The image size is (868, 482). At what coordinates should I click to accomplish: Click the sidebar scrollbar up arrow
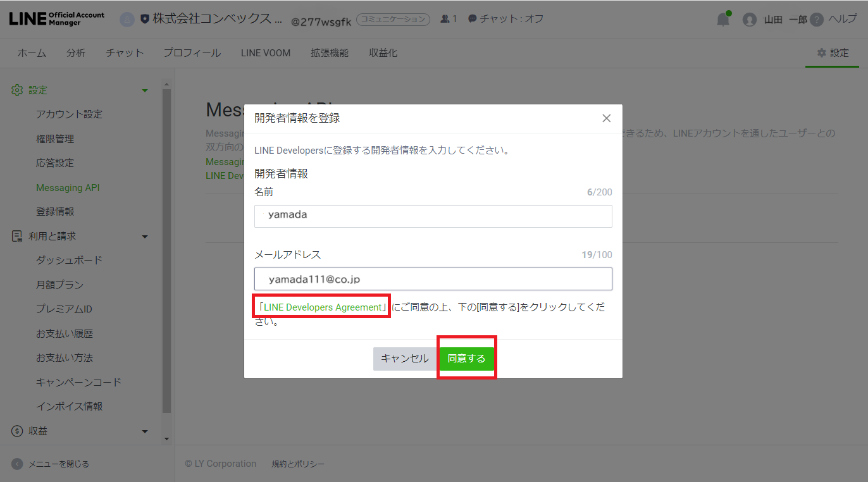166,83
